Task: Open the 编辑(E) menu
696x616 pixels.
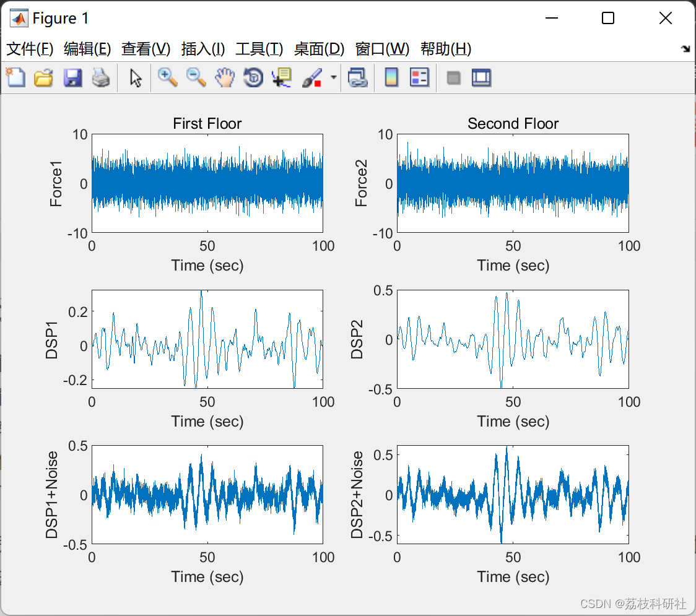Action: point(87,49)
